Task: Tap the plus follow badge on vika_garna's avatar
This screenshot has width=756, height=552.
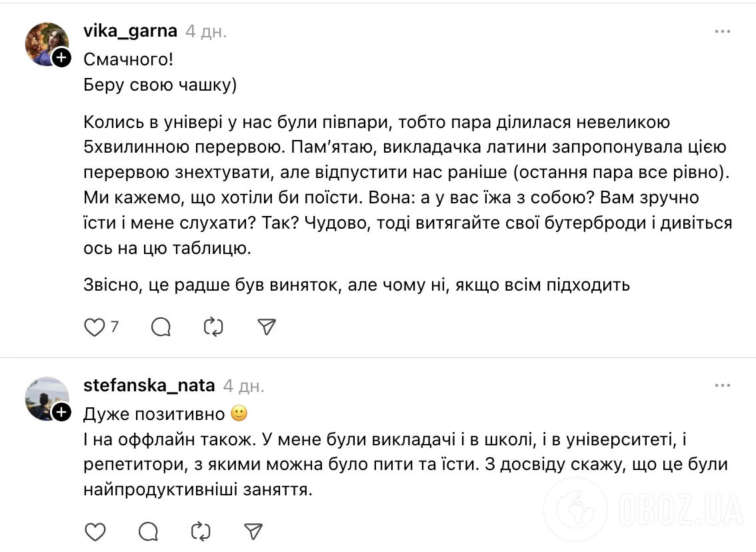Action: 62,58
